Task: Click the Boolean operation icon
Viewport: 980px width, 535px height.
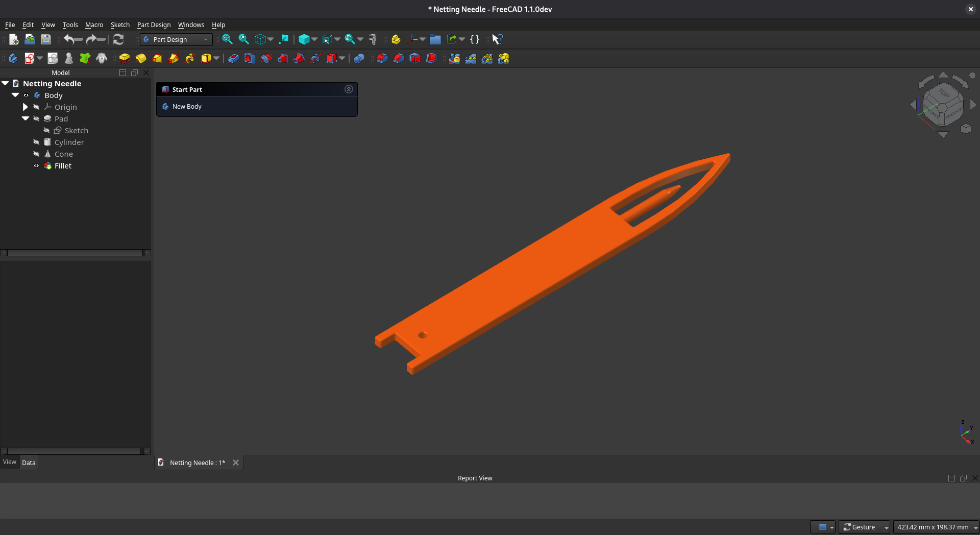Action: click(x=359, y=59)
